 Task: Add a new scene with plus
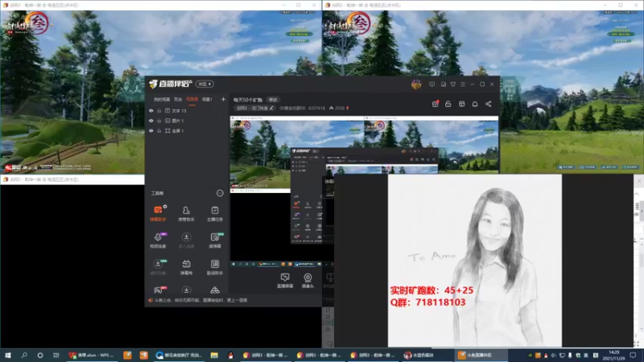(223, 99)
